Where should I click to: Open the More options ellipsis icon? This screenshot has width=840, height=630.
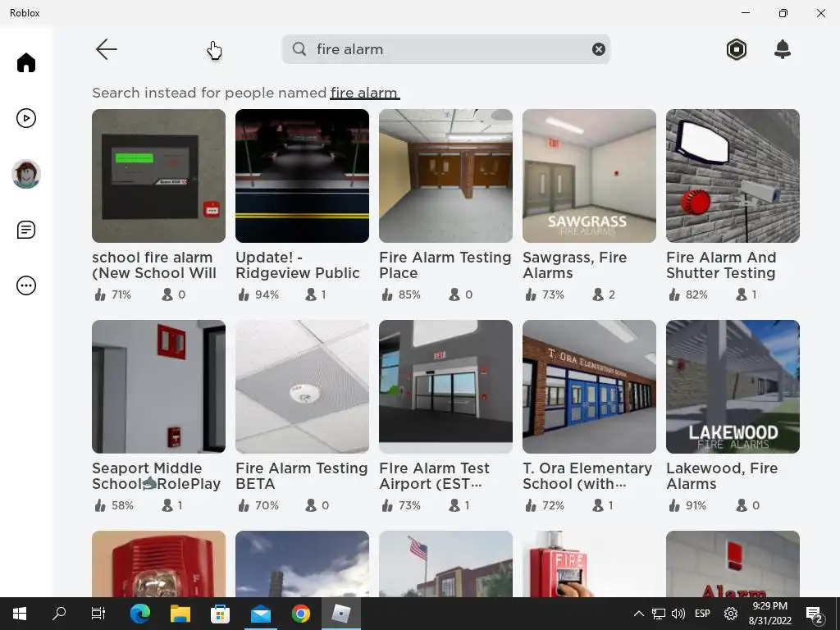26,285
